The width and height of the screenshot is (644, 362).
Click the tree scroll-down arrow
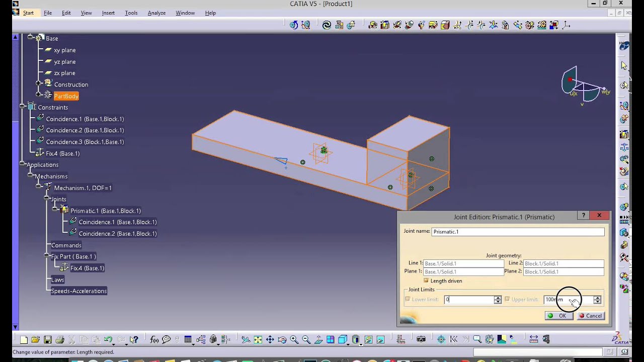point(15,327)
